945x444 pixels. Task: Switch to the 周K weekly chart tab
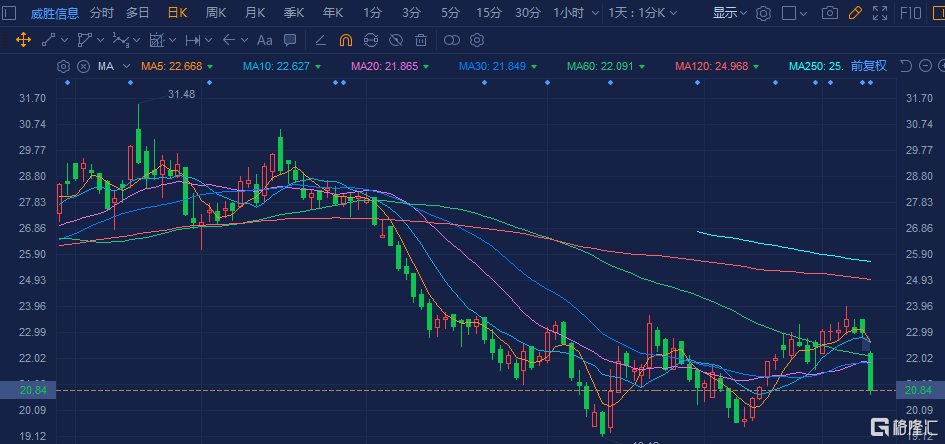click(x=215, y=14)
